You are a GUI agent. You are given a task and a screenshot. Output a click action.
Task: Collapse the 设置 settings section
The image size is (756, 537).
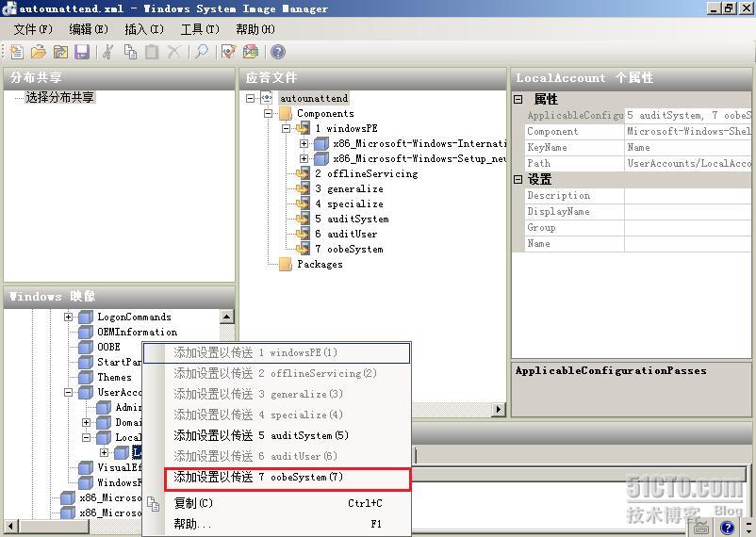tap(518, 179)
